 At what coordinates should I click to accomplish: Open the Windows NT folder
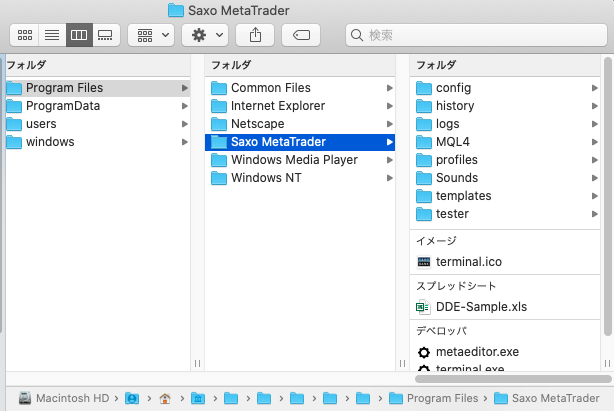click(x=300, y=178)
